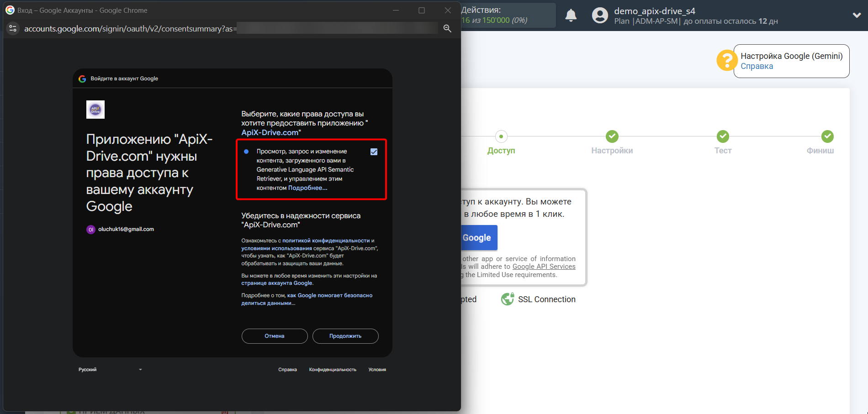
Task: Click the site permissions icon left of the URL
Action: [x=13, y=28]
